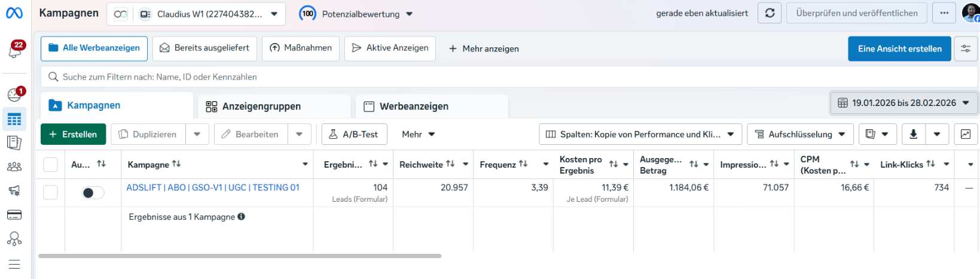Click the 104 Leads result value

pos(380,187)
